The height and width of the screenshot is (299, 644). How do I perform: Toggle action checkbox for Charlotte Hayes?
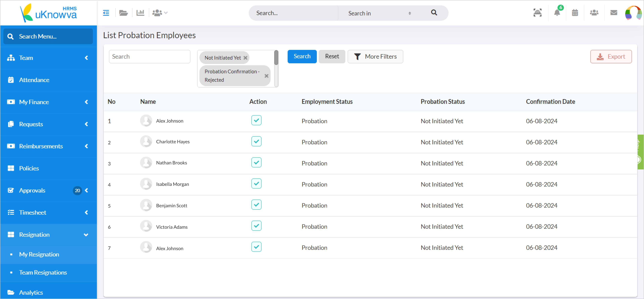click(256, 141)
